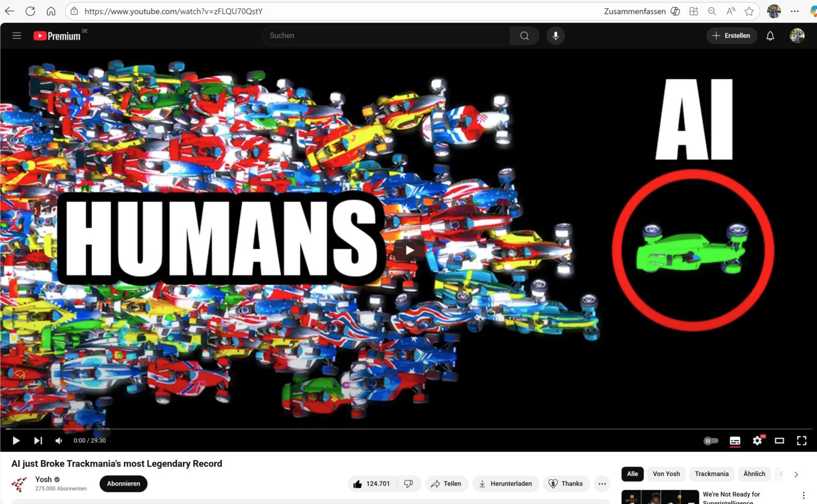Image resolution: width=817 pixels, height=504 pixels.
Task: Skip to next video in player
Action: click(x=38, y=440)
